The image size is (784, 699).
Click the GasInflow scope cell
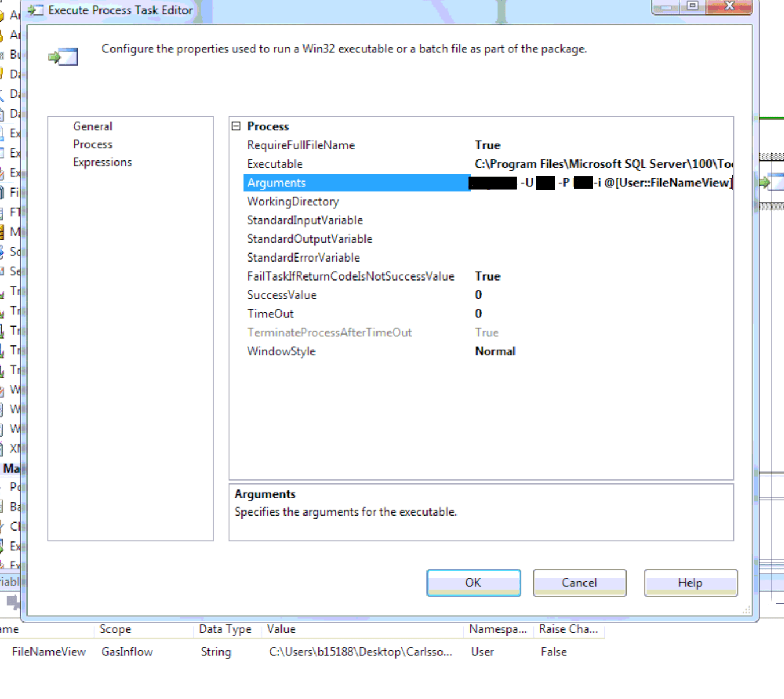(x=127, y=652)
